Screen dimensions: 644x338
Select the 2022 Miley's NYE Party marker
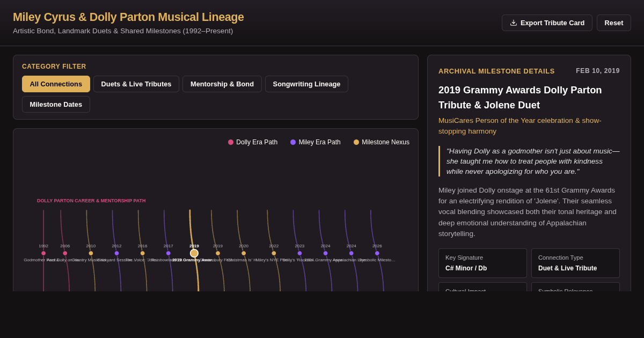pyautogui.click(x=274, y=253)
